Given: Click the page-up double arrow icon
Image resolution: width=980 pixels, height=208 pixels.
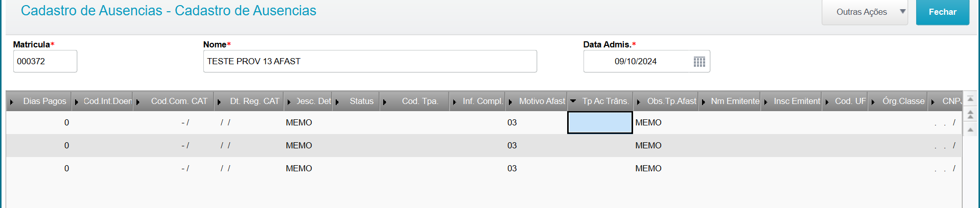Looking at the screenshot, I should [x=970, y=114].
